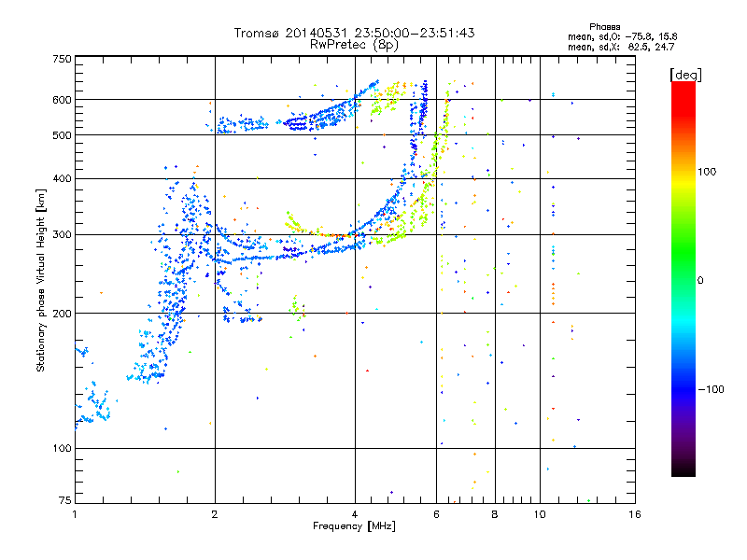Click y-axis tick label '200'
The width and height of the screenshot is (747, 560).
[x=62, y=314]
